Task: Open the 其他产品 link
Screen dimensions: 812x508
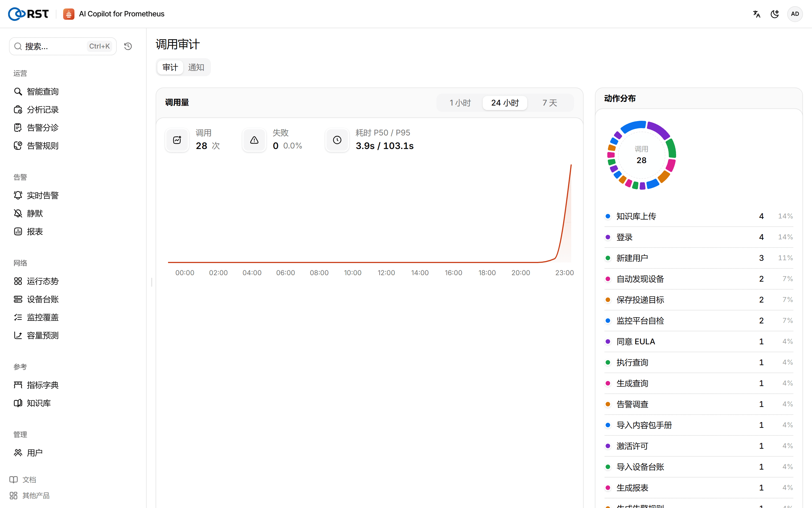Action: [30, 496]
